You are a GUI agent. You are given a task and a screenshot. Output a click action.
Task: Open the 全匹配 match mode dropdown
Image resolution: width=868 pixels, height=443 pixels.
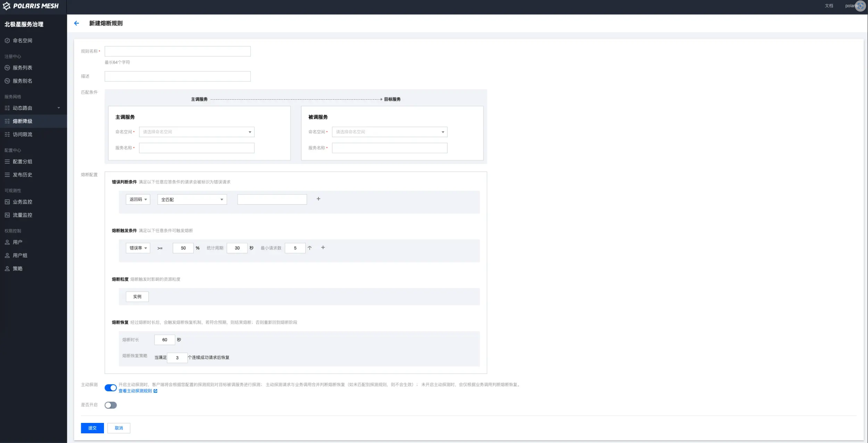click(x=192, y=199)
